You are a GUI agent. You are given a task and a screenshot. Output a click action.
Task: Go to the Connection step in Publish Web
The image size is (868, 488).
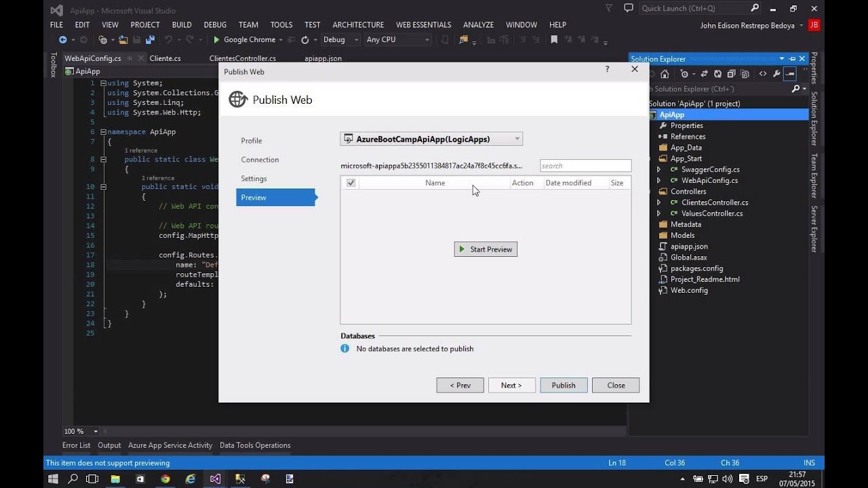click(260, 160)
